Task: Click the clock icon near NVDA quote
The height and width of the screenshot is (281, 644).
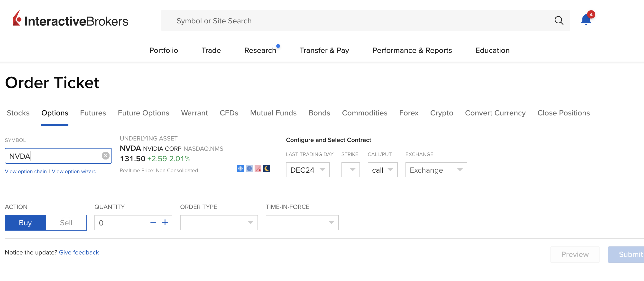Action: click(x=249, y=169)
